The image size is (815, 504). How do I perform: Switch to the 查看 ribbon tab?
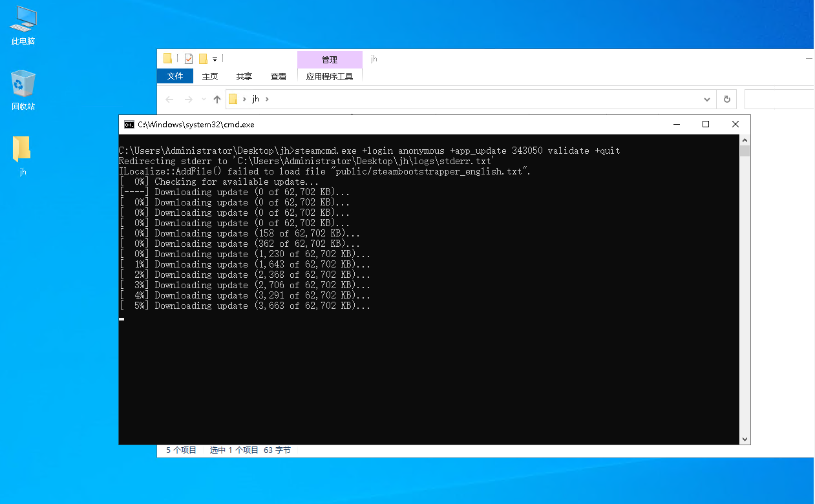(x=279, y=76)
